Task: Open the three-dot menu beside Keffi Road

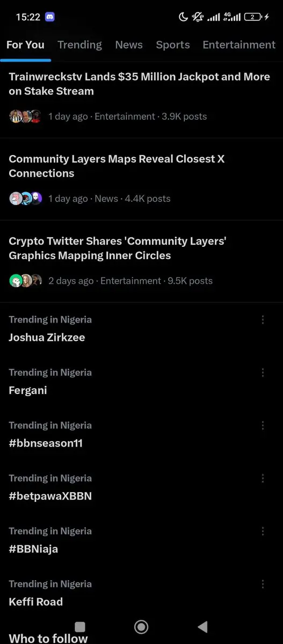Action: point(263,584)
